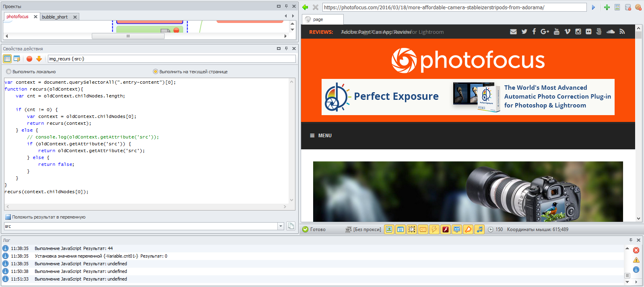Open the proxy setting labeled Без прокси
The height and width of the screenshot is (287, 644).
[363, 229]
